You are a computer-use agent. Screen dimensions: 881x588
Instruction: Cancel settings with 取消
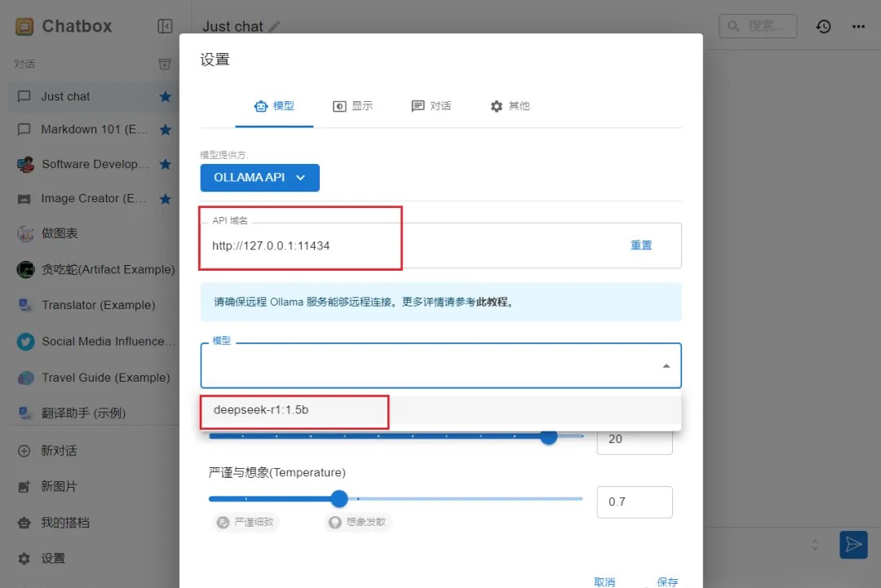coord(604,581)
